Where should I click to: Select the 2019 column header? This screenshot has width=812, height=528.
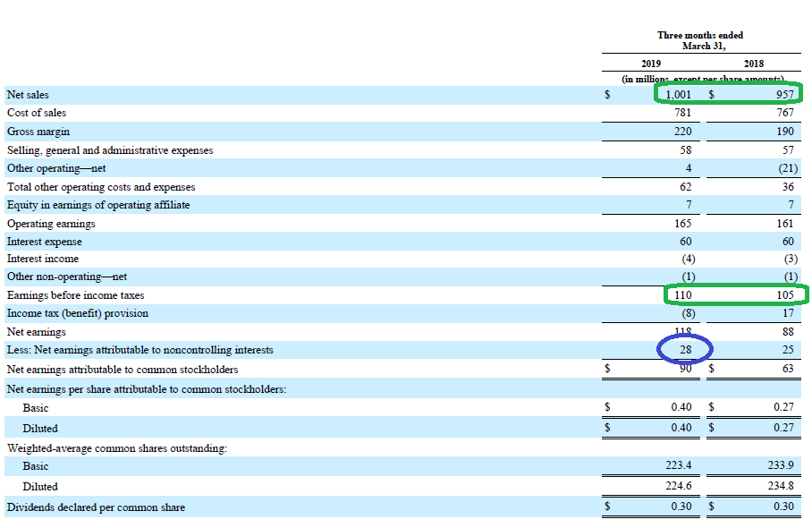point(650,64)
